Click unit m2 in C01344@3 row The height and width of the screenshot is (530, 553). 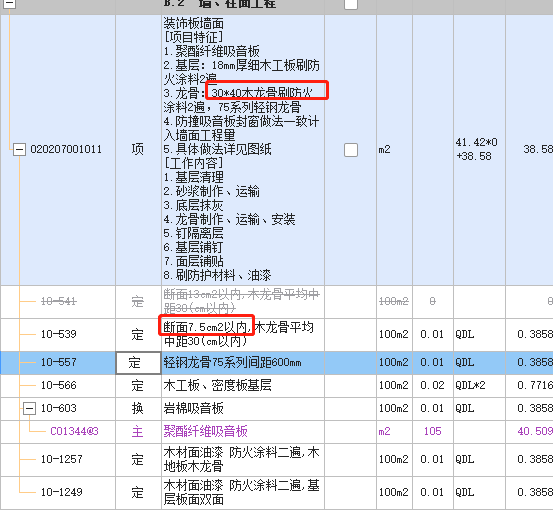pos(384,431)
